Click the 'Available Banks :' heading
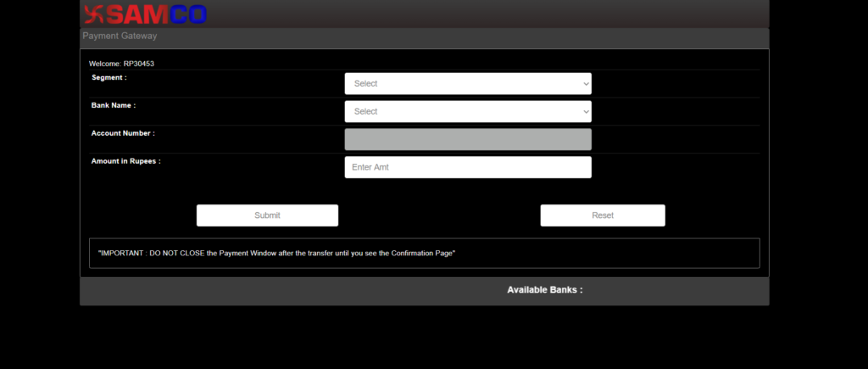 click(545, 290)
